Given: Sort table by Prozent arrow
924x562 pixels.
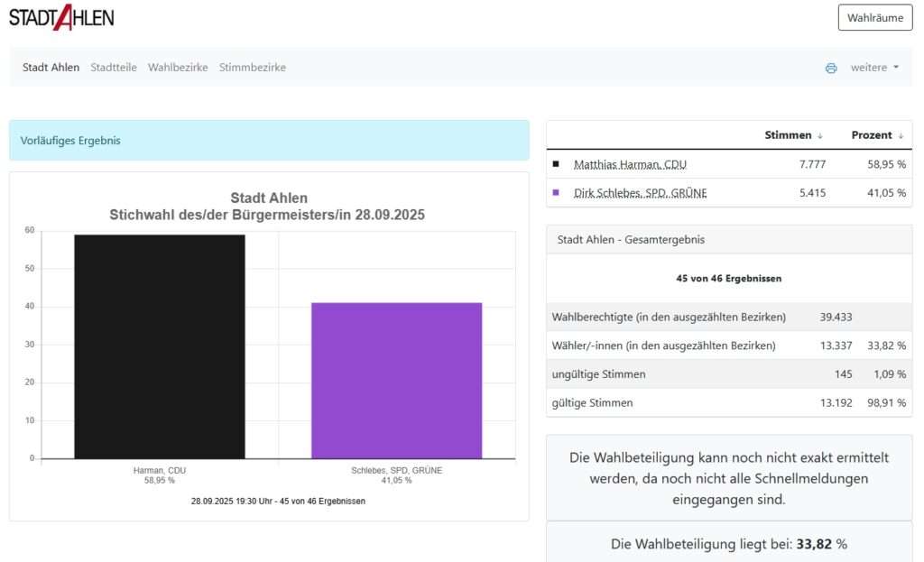Looking at the screenshot, I should tap(901, 135).
